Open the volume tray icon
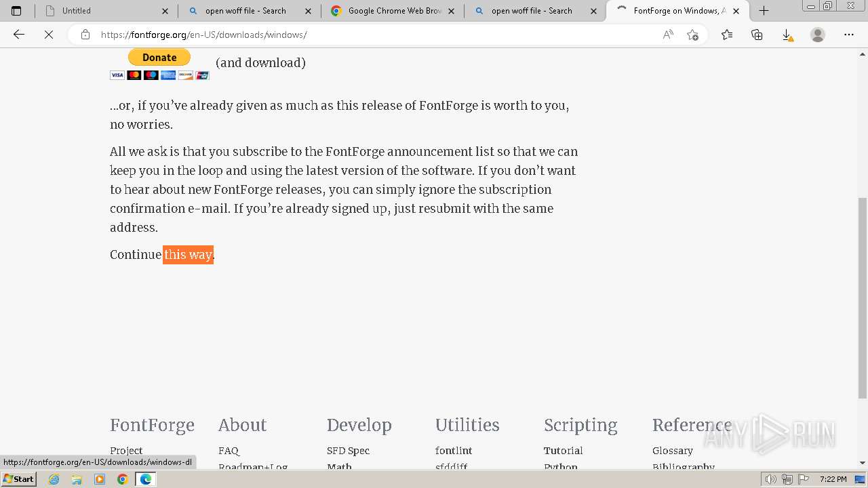The height and width of the screenshot is (488, 868). click(771, 479)
